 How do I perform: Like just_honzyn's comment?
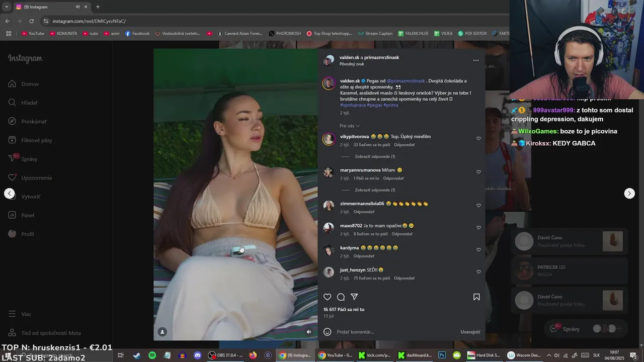click(478, 272)
